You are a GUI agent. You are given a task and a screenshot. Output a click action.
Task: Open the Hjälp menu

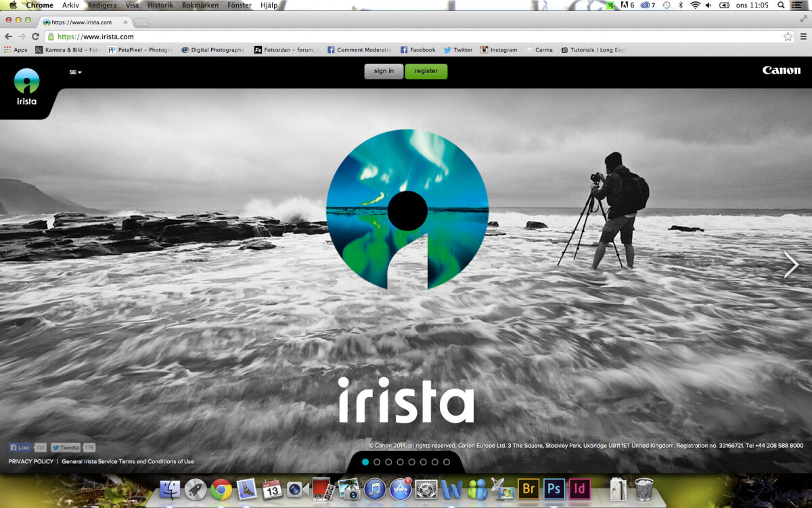pyautogui.click(x=269, y=5)
